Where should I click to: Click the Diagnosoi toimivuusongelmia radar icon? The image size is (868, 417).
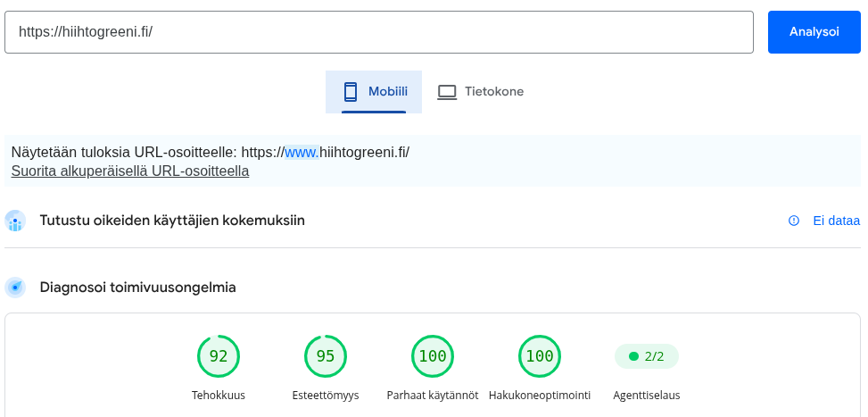pos(15,288)
